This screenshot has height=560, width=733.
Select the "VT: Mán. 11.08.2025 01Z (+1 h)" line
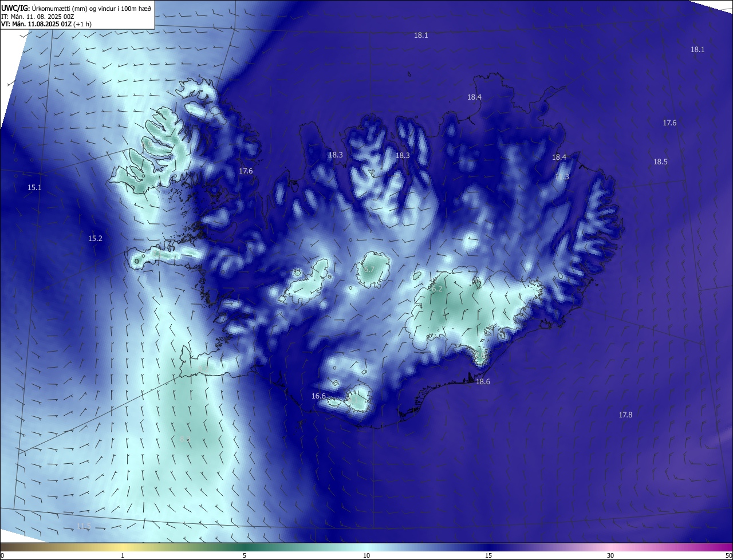tap(46, 24)
